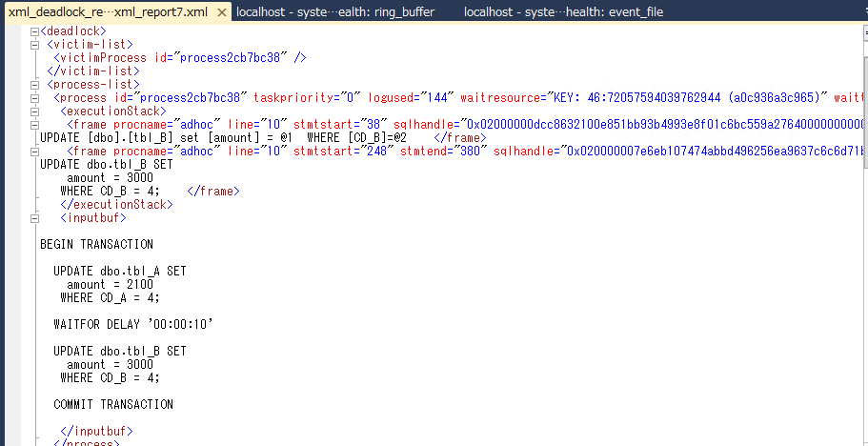Open the system health ring_buffer tab

(x=335, y=11)
